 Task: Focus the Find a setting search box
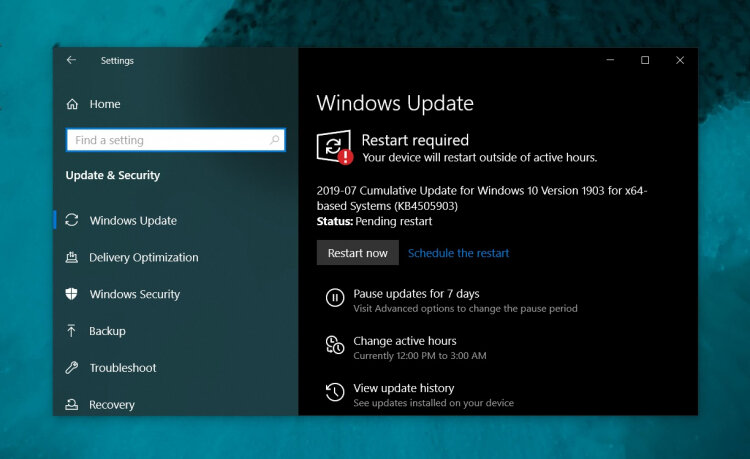coord(176,140)
